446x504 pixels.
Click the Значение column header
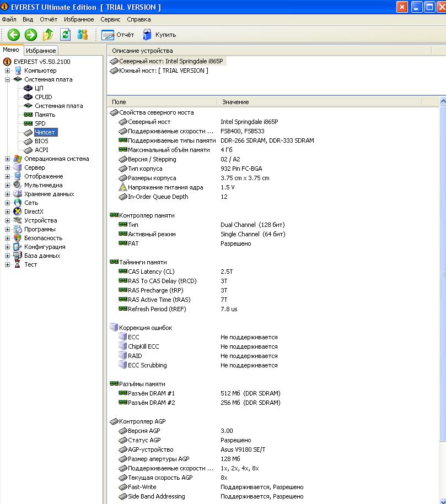point(320,102)
